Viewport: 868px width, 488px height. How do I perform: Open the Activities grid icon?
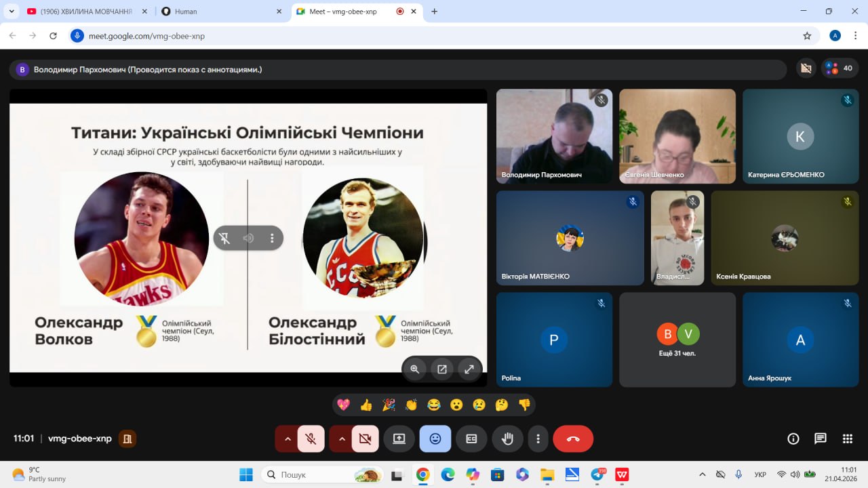click(x=847, y=439)
